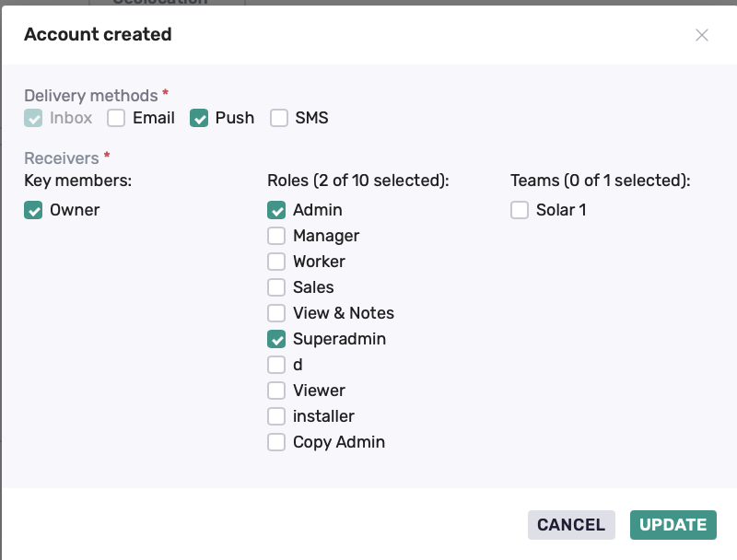Deselect the Admin role
This screenshot has height=560, width=737.
[x=276, y=210]
